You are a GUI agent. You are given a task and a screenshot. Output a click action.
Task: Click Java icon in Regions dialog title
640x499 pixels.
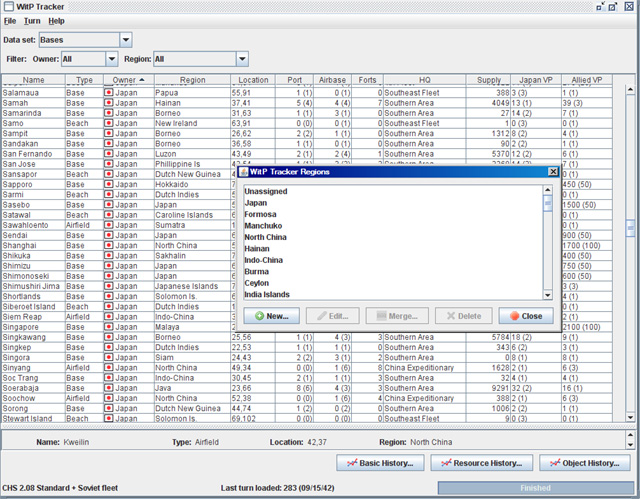pyautogui.click(x=244, y=172)
